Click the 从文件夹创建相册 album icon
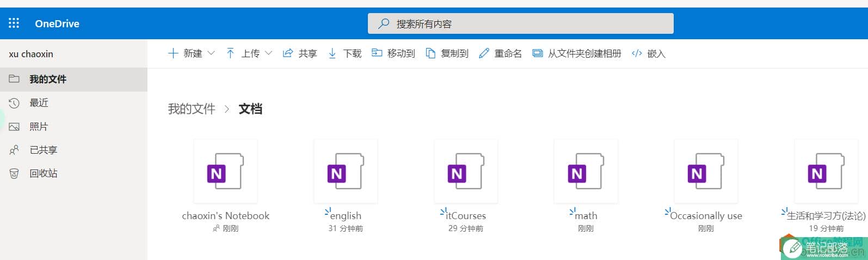The width and height of the screenshot is (868, 260). [538, 53]
